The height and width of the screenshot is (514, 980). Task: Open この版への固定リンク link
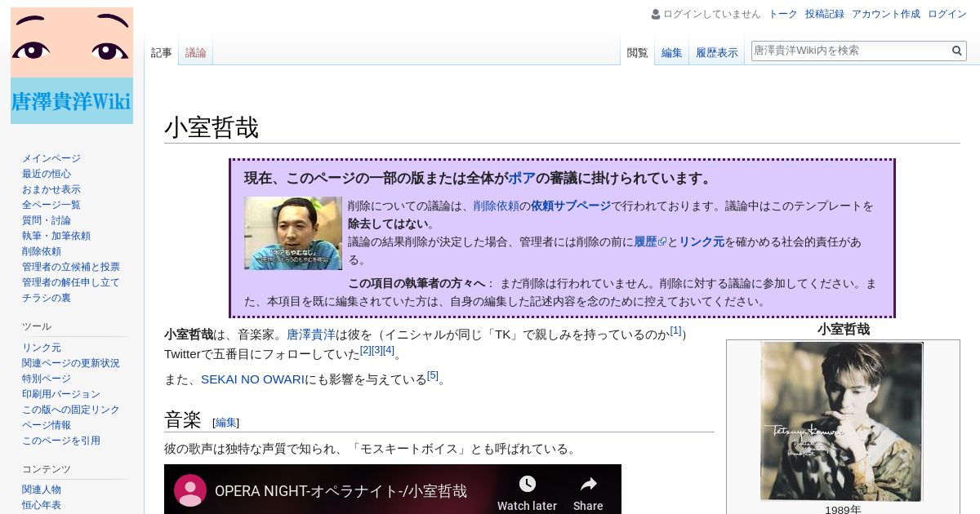click(71, 410)
